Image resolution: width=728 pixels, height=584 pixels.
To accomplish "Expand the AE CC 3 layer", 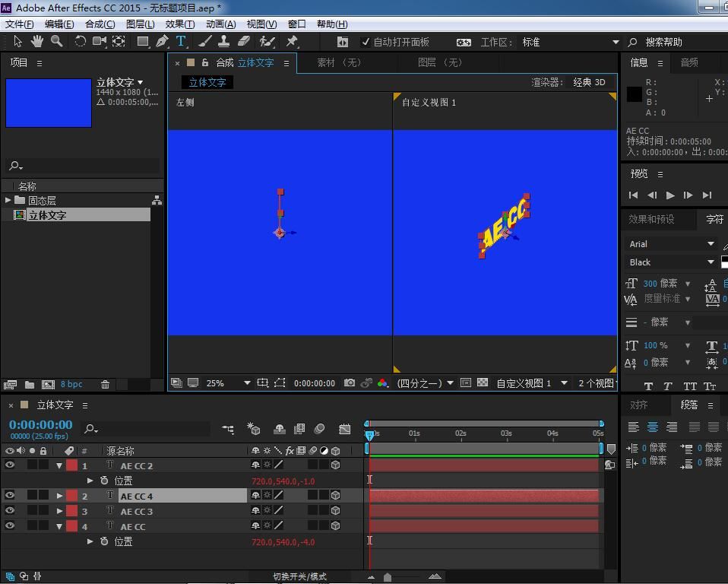I will [x=59, y=511].
